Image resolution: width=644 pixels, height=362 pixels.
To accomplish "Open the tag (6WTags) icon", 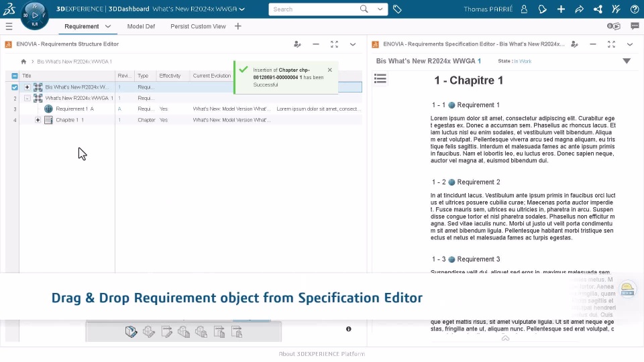I will click(397, 9).
